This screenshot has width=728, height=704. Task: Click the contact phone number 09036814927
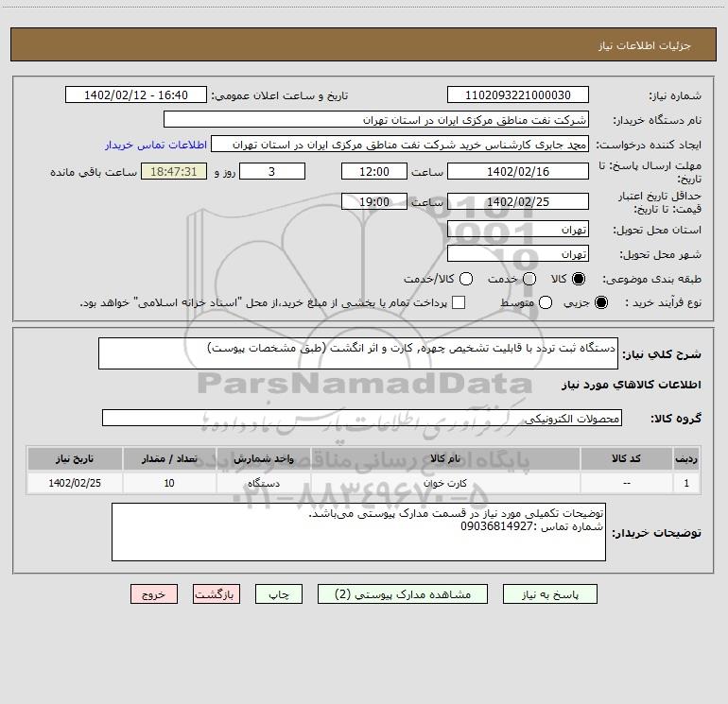coord(496,526)
